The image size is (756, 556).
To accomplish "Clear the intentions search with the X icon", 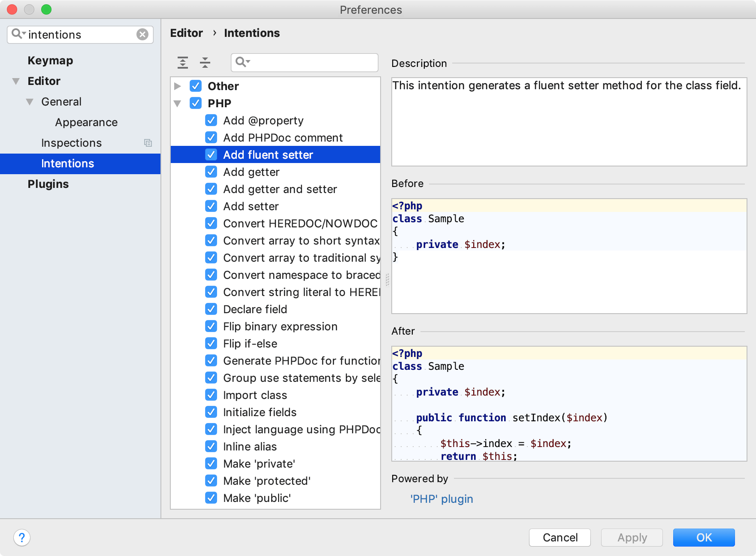I will pos(142,34).
